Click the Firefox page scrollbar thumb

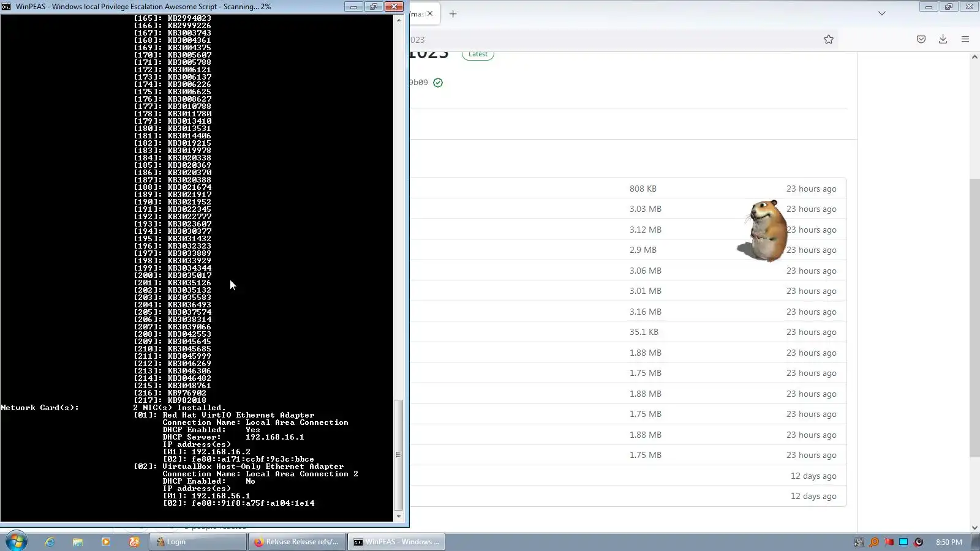[x=974, y=318]
